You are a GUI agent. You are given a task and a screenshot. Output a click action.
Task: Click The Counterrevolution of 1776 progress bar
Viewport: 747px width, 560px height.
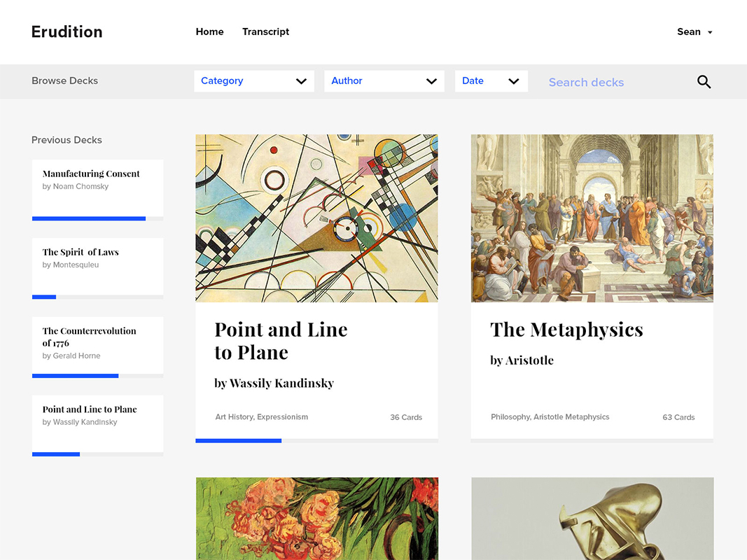[x=97, y=376]
